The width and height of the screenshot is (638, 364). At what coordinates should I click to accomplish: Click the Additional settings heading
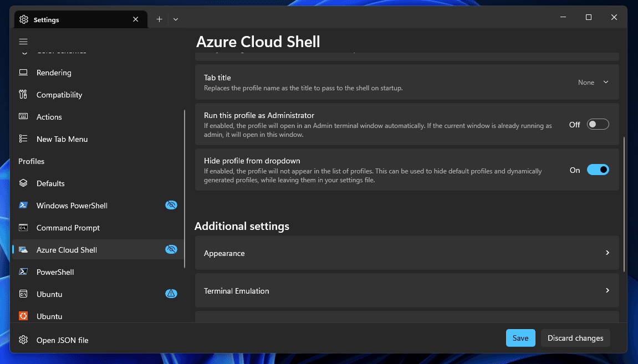[242, 226]
